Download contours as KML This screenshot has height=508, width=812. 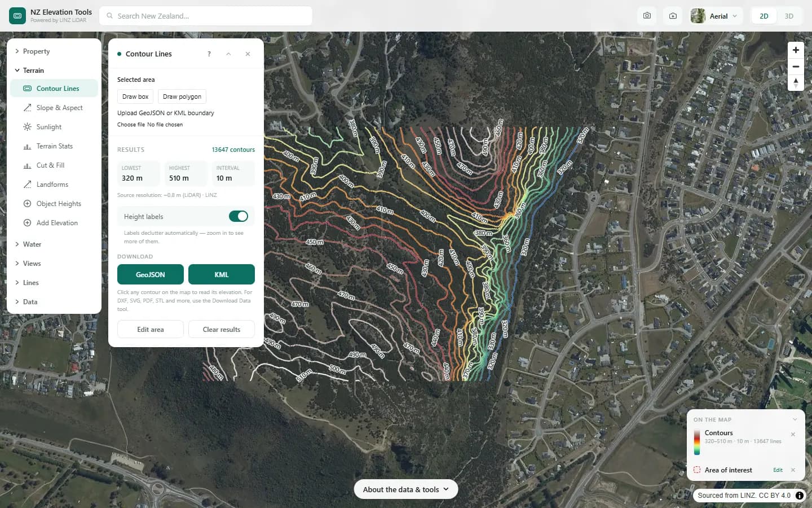(222, 274)
